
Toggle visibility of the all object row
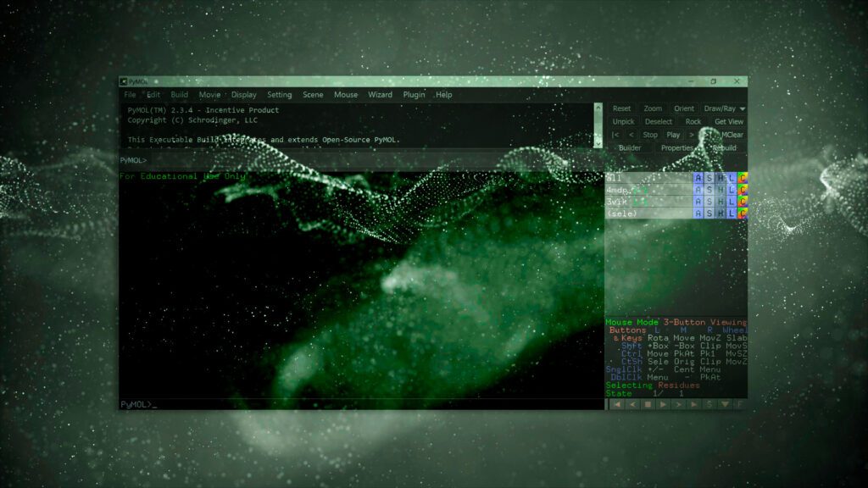click(x=648, y=178)
